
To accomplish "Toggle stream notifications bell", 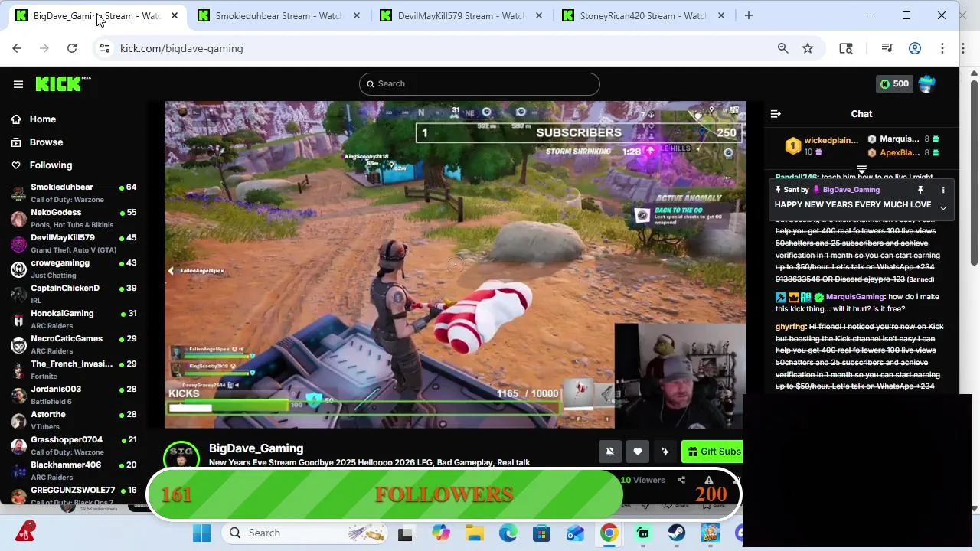I will click(x=610, y=452).
